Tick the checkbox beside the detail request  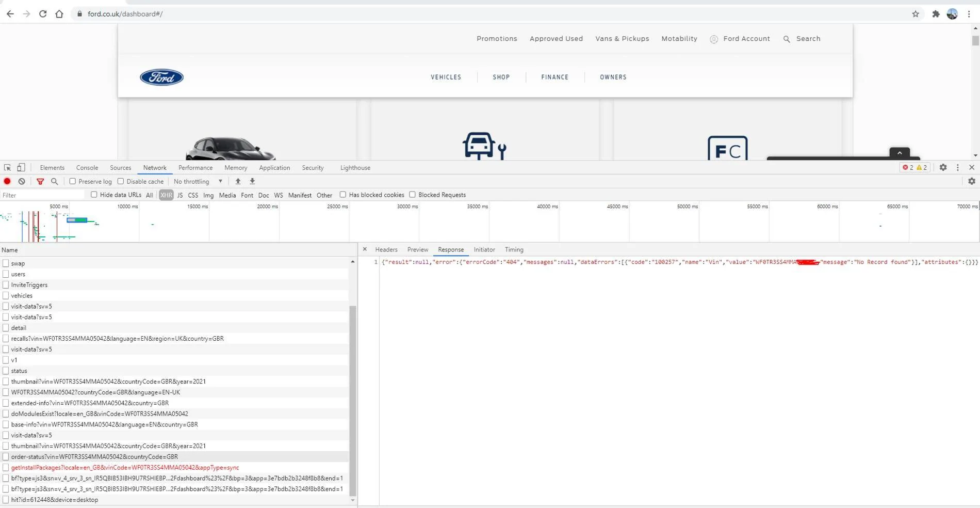6,328
